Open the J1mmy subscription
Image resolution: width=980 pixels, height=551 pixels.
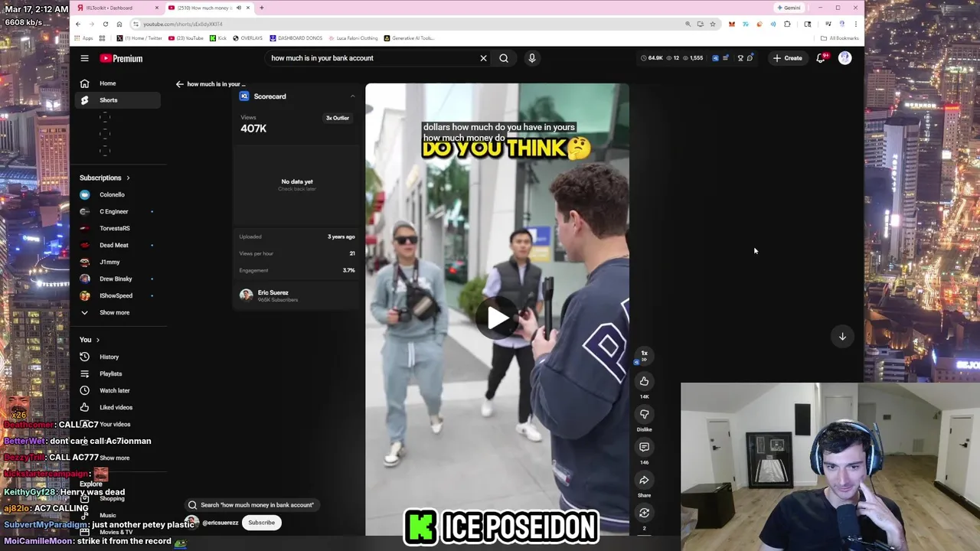click(118, 262)
